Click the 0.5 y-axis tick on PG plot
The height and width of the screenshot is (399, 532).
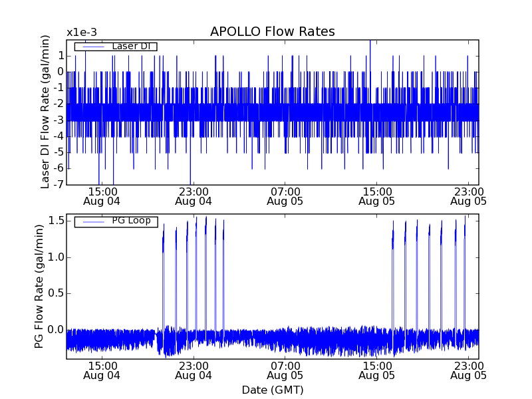point(55,293)
